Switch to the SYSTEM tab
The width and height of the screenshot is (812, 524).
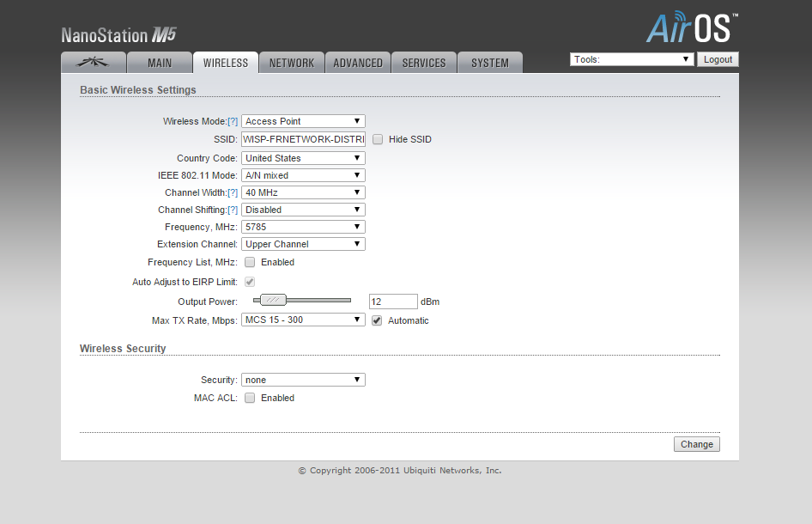(x=490, y=63)
